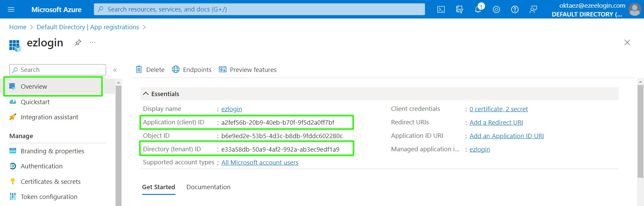
Task: Close the ezlogin blade
Action: (627, 42)
